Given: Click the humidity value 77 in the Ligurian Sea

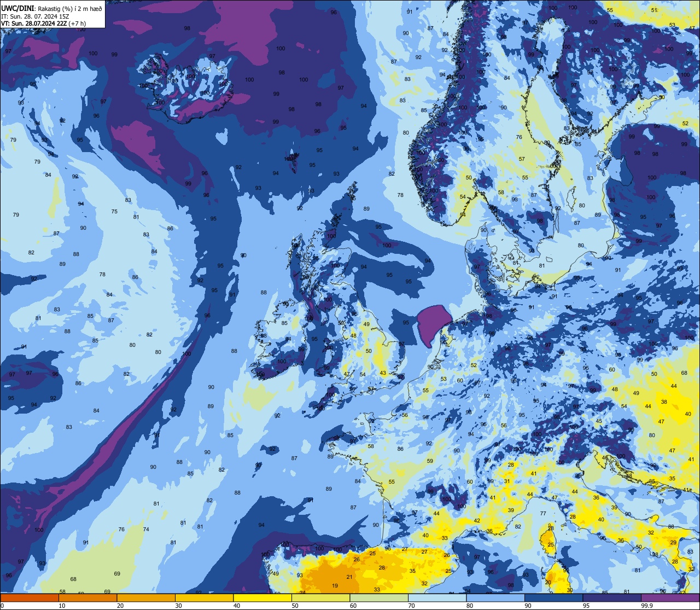Looking at the screenshot, I should pyautogui.click(x=543, y=513).
